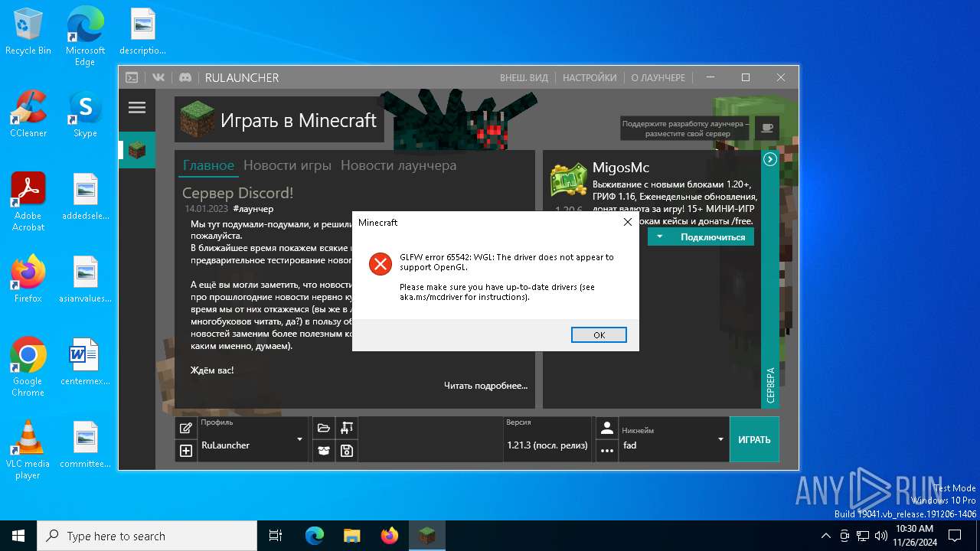Open the Skype desktop shortcut

tap(85, 114)
